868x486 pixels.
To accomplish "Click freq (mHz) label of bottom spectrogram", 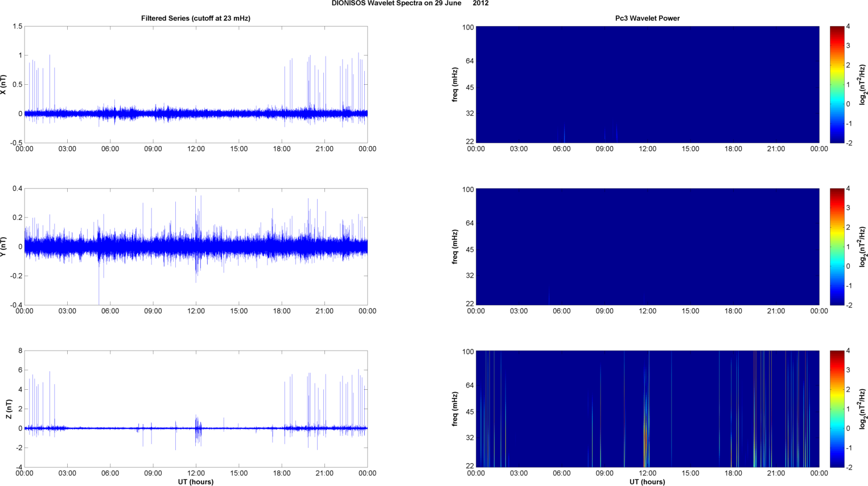I will pyautogui.click(x=455, y=409).
